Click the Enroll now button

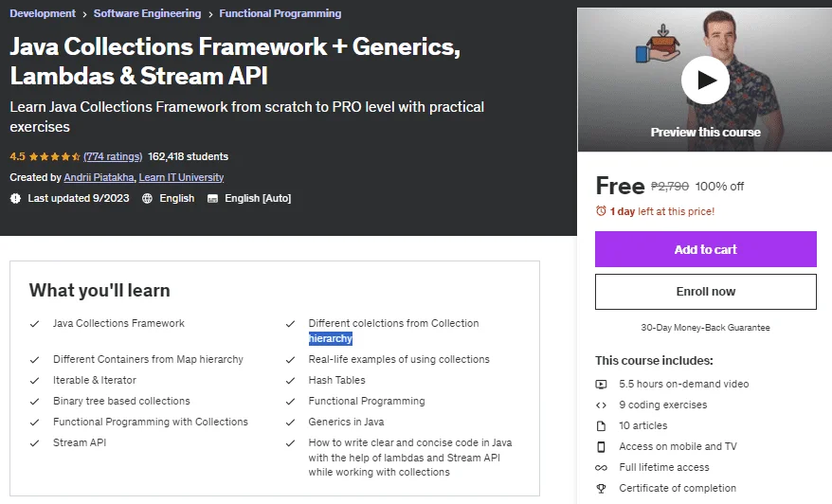[x=705, y=292]
